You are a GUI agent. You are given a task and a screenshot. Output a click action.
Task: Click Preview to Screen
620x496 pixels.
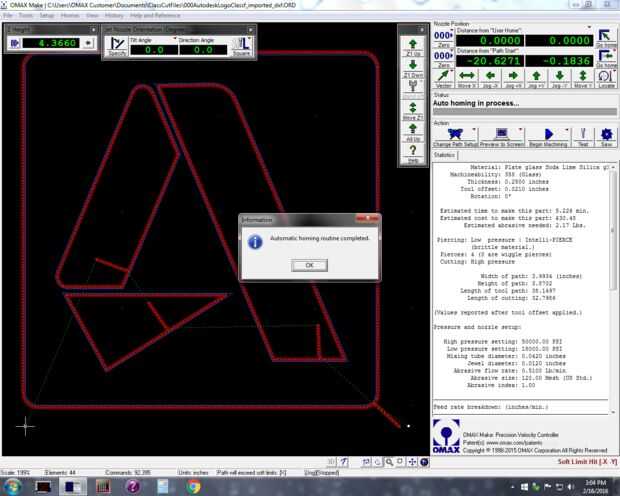[502, 137]
